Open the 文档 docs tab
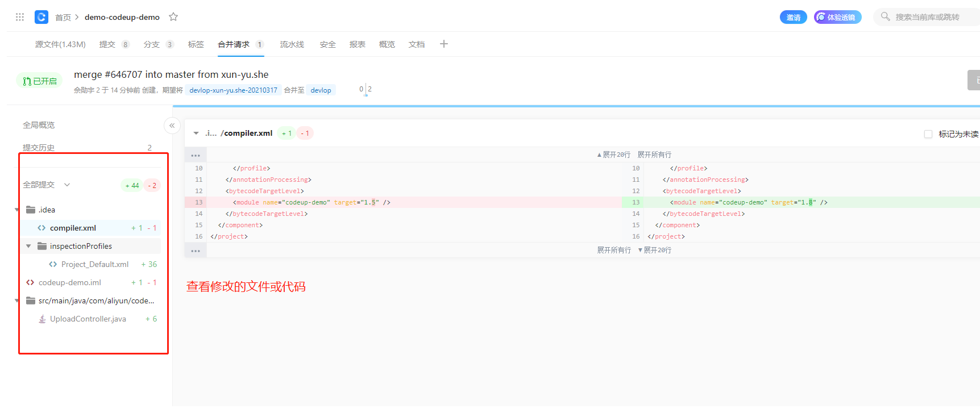The width and height of the screenshot is (980, 413). 417,44
